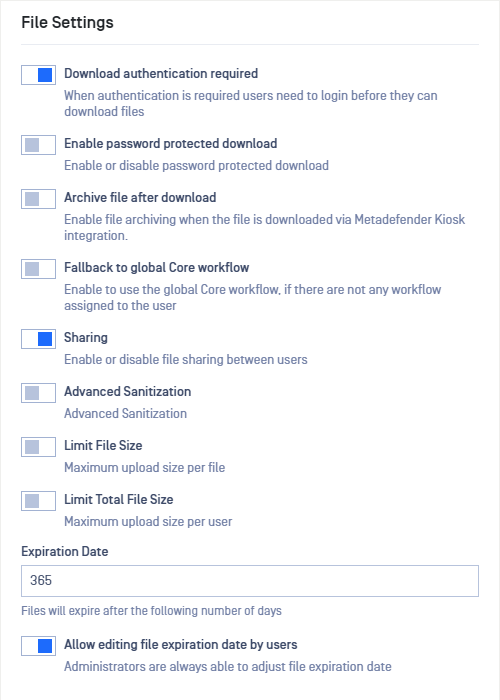This screenshot has width=500, height=700.
Task: Click 'Allow editing file expiration date by users' label
Action: click(x=181, y=645)
